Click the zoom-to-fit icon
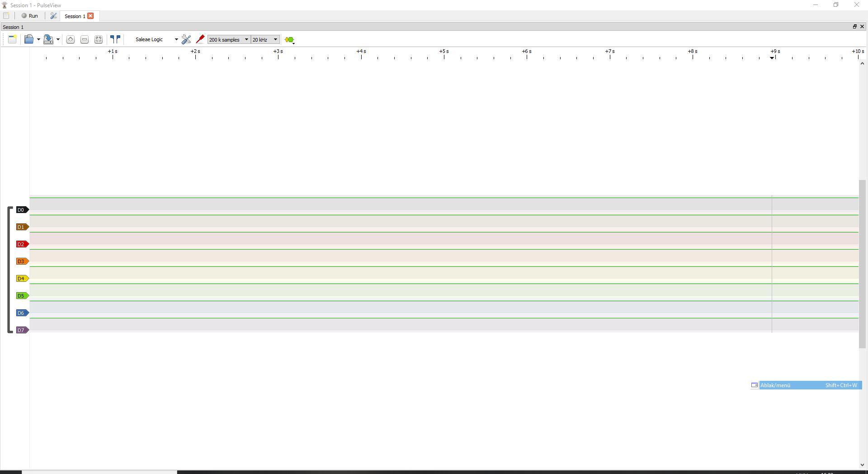This screenshot has height=474, width=868. 99,40
